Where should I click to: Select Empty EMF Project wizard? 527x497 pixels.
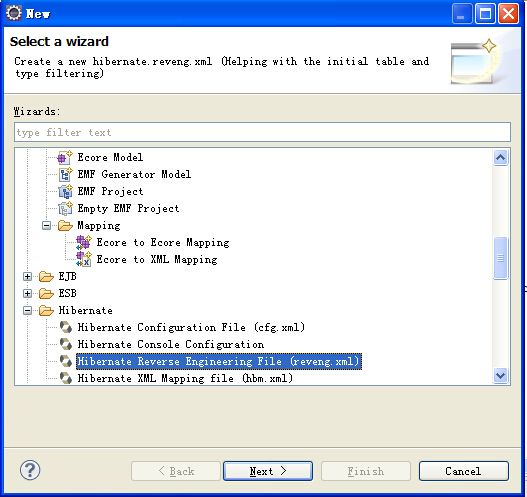click(128, 208)
